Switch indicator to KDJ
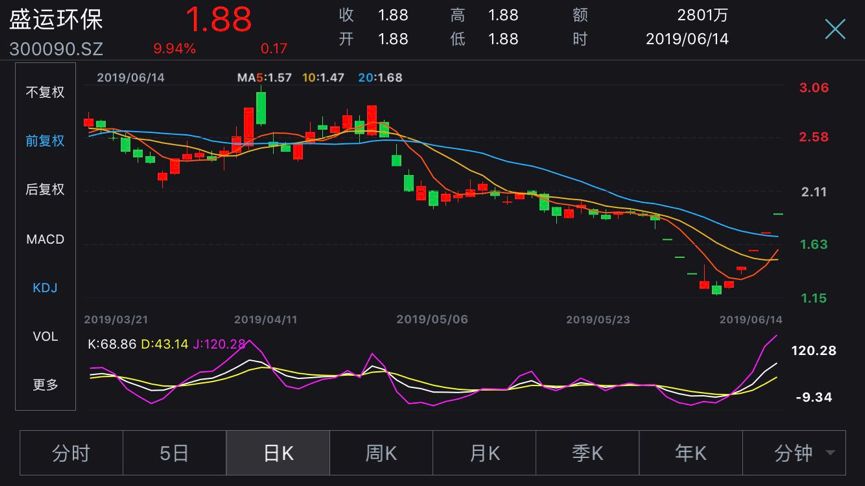 [45, 287]
